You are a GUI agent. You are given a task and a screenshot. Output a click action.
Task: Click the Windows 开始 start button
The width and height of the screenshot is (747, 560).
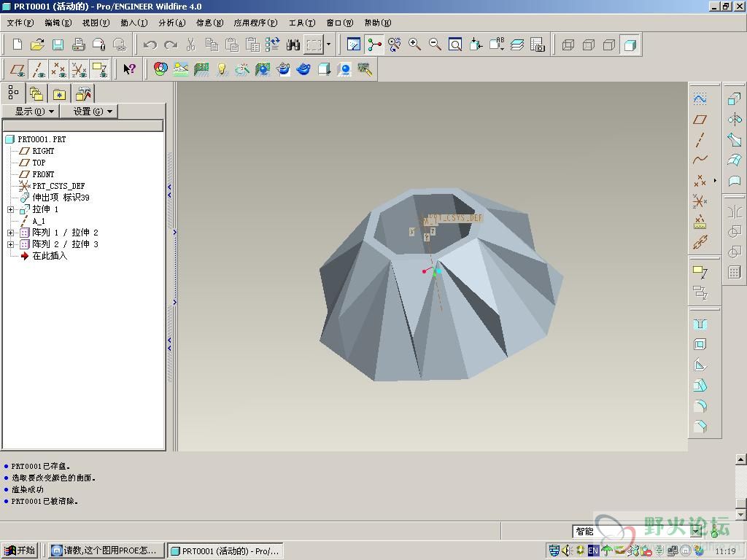(20, 551)
